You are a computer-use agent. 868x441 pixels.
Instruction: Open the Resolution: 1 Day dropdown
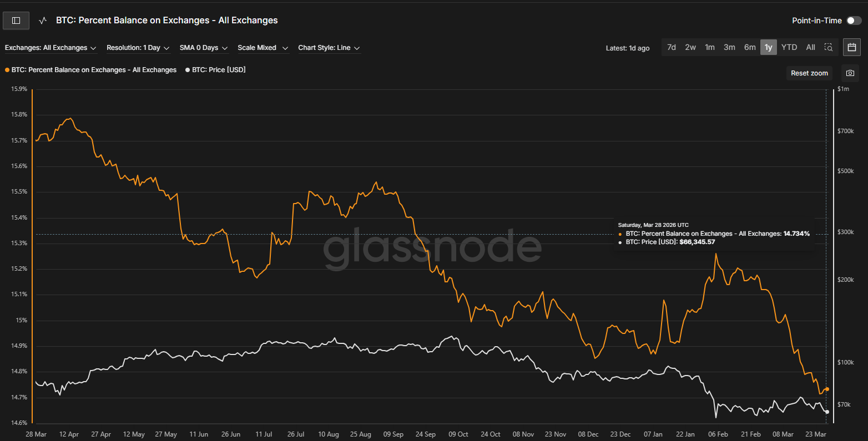[138, 48]
